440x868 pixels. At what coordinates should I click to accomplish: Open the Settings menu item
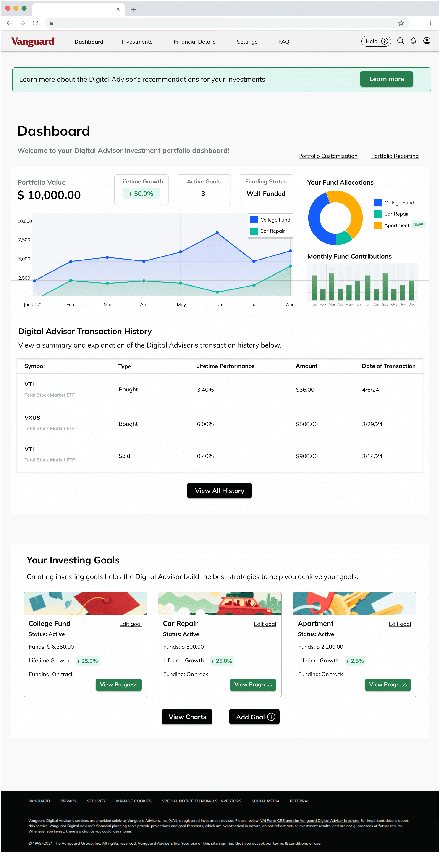247,42
